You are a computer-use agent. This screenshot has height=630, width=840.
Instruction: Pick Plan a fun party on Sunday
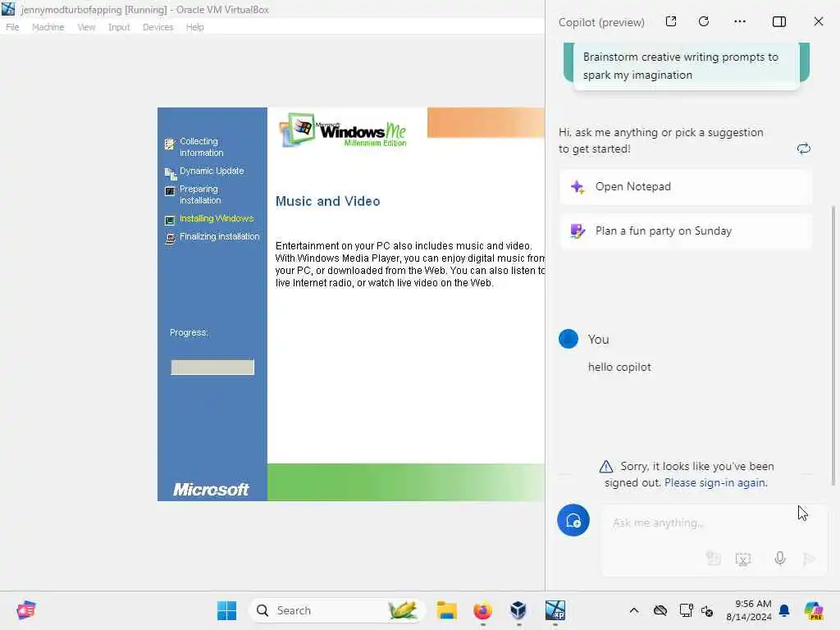[686, 231]
